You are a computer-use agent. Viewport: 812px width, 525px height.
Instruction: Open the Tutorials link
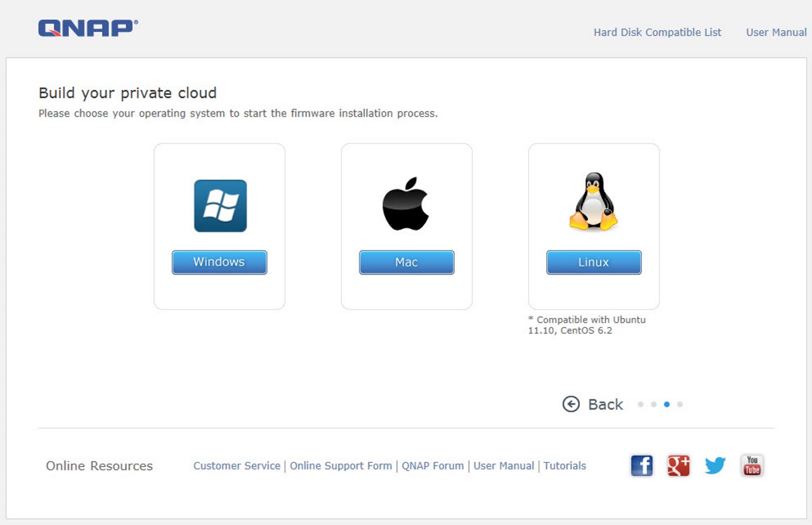pyautogui.click(x=565, y=466)
